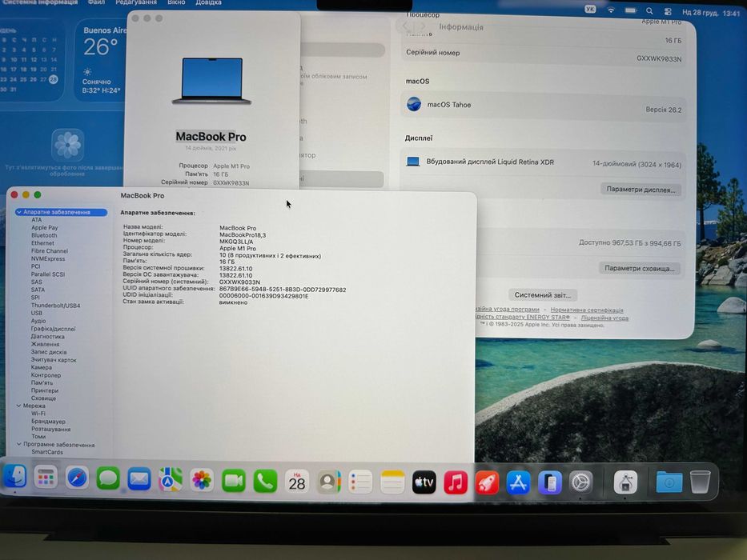The height and width of the screenshot is (560, 747).
Task: Open Control Center in menu bar
Action: tap(668, 11)
